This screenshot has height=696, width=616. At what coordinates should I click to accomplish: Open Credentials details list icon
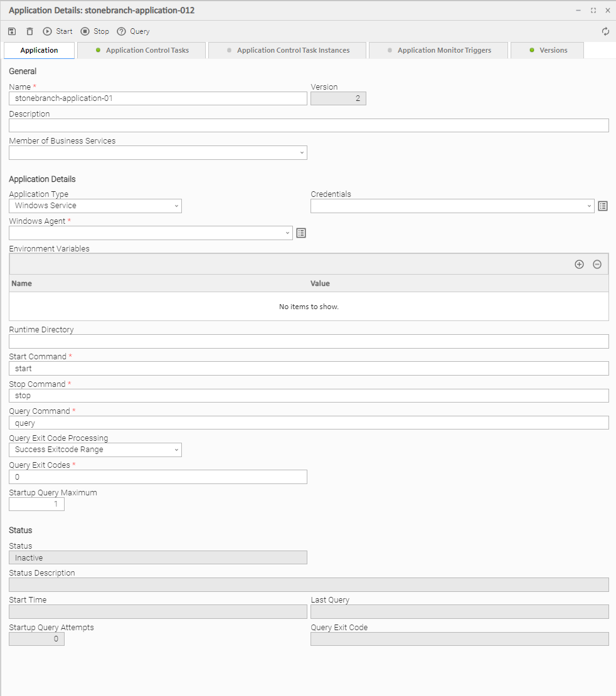click(603, 206)
